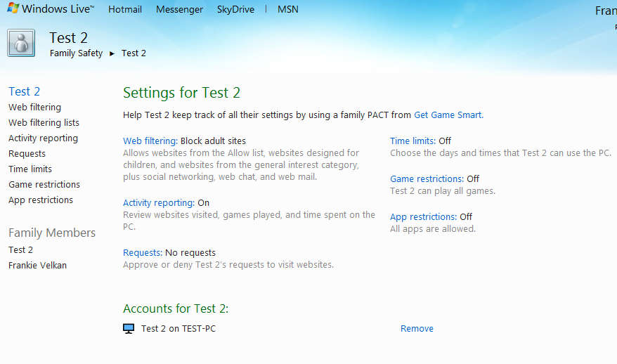Select family member Frankie Velkan
This screenshot has height=364, width=617.
tap(37, 266)
